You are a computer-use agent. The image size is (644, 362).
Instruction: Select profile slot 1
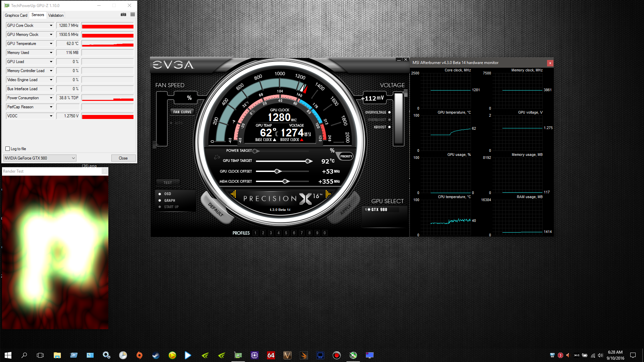coord(255,233)
